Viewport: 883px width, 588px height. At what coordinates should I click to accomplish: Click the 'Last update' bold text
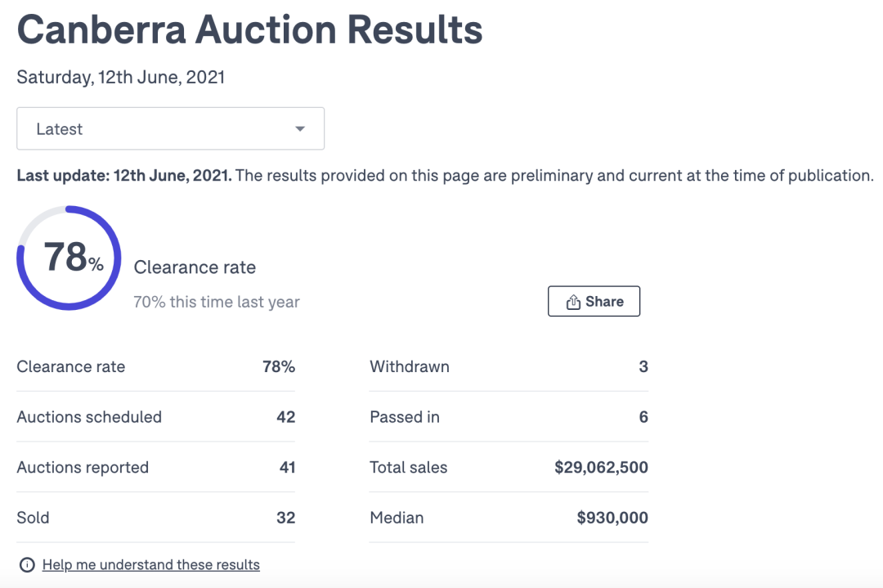tap(124, 176)
